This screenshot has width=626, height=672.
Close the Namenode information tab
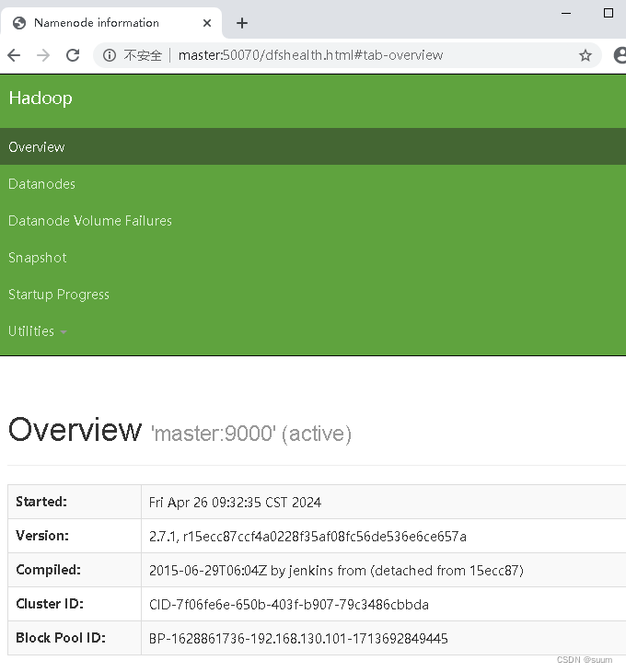207,23
